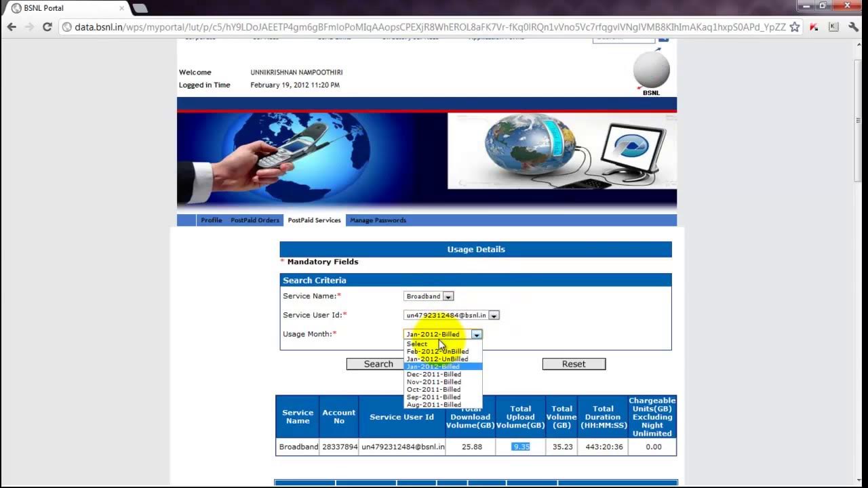Reload the BSNL portal page
The image size is (868, 488).
click(47, 27)
